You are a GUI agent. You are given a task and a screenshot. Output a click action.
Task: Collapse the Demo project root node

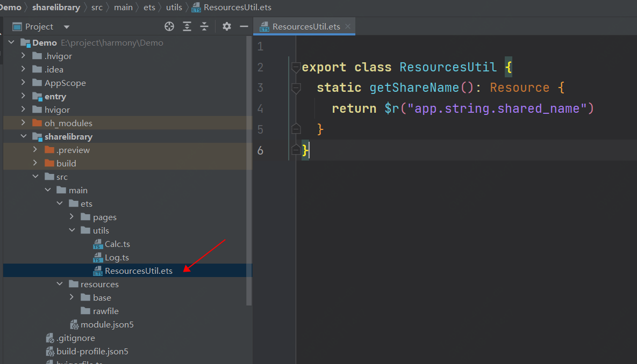[11, 42]
